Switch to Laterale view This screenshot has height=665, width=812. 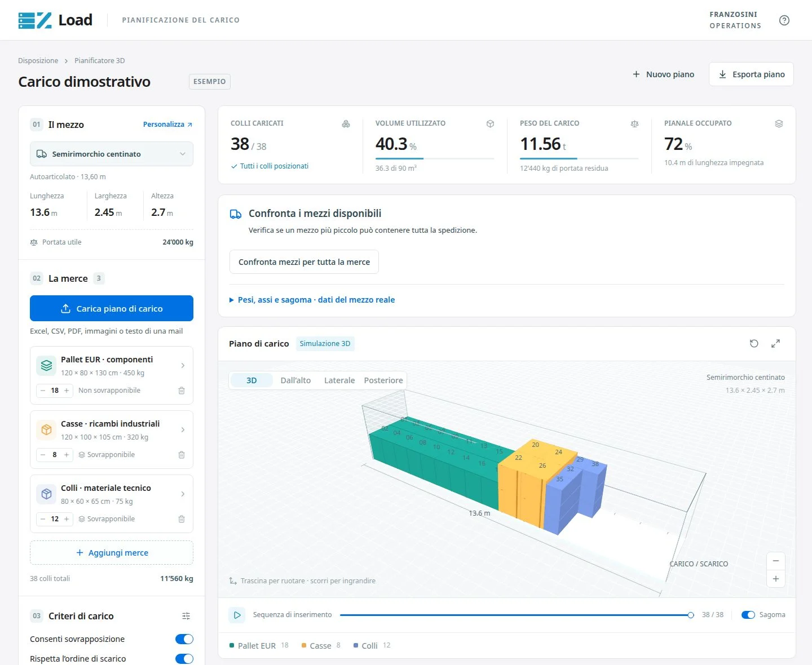click(x=339, y=380)
